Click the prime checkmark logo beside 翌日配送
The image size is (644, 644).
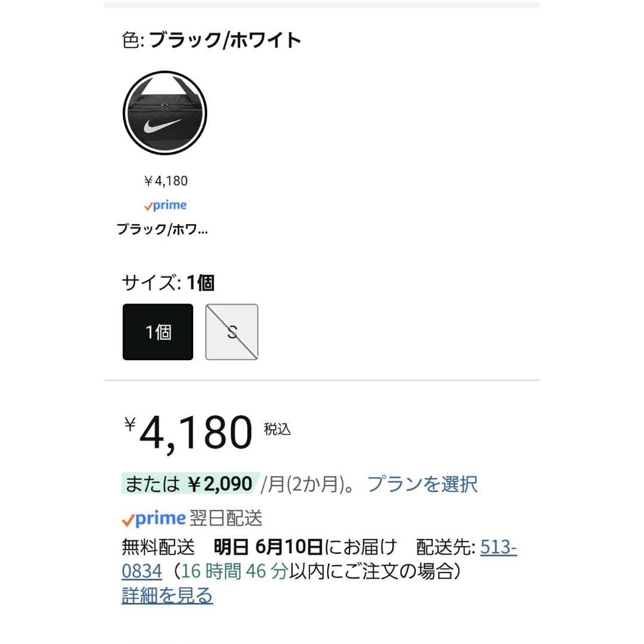coord(154,518)
